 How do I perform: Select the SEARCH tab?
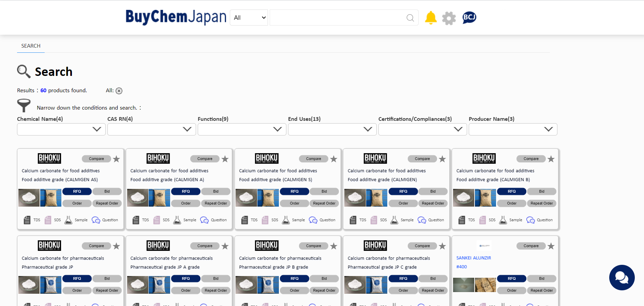coord(31,46)
